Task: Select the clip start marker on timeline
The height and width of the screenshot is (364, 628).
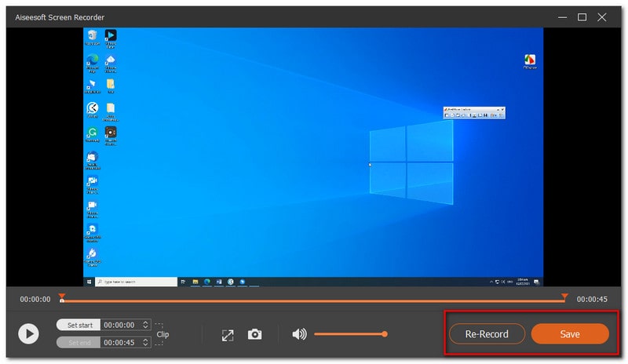Action: click(x=62, y=297)
